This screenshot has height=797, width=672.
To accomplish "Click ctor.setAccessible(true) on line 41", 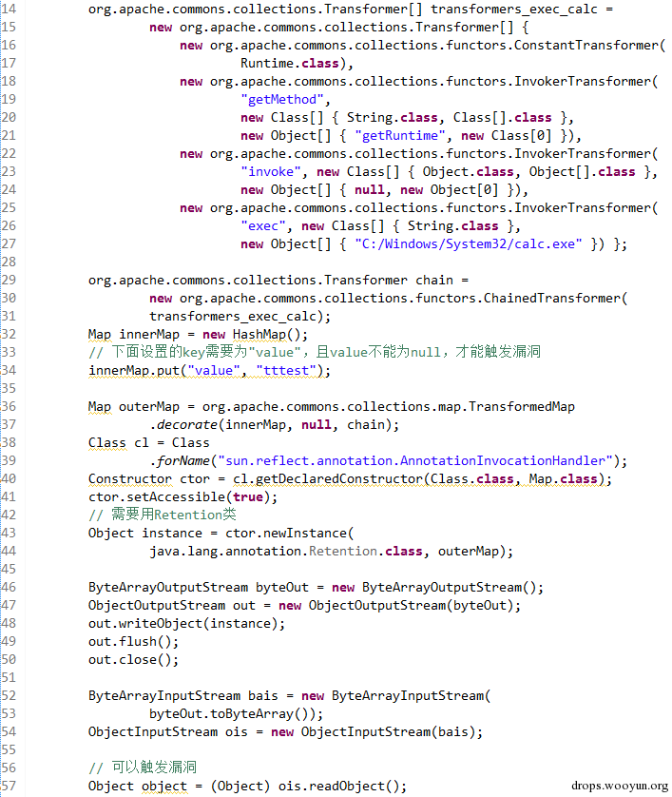I will point(180,497).
